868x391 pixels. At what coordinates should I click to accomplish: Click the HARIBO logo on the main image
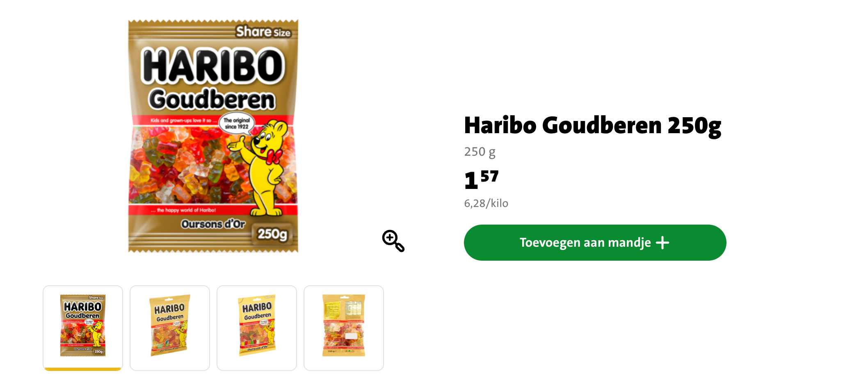tap(213, 66)
